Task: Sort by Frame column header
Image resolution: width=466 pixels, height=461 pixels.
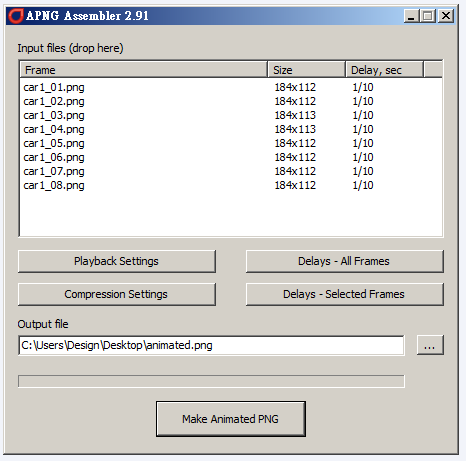Action: (x=144, y=70)
